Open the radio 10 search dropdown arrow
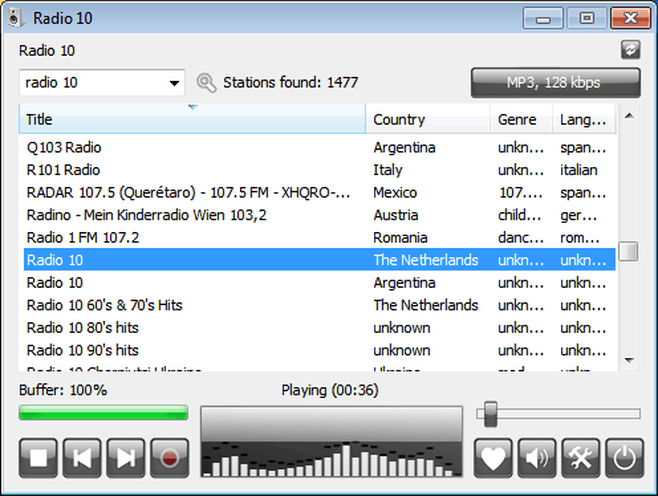This screenshot has width=658, height=496. click(x=174, y=83)
